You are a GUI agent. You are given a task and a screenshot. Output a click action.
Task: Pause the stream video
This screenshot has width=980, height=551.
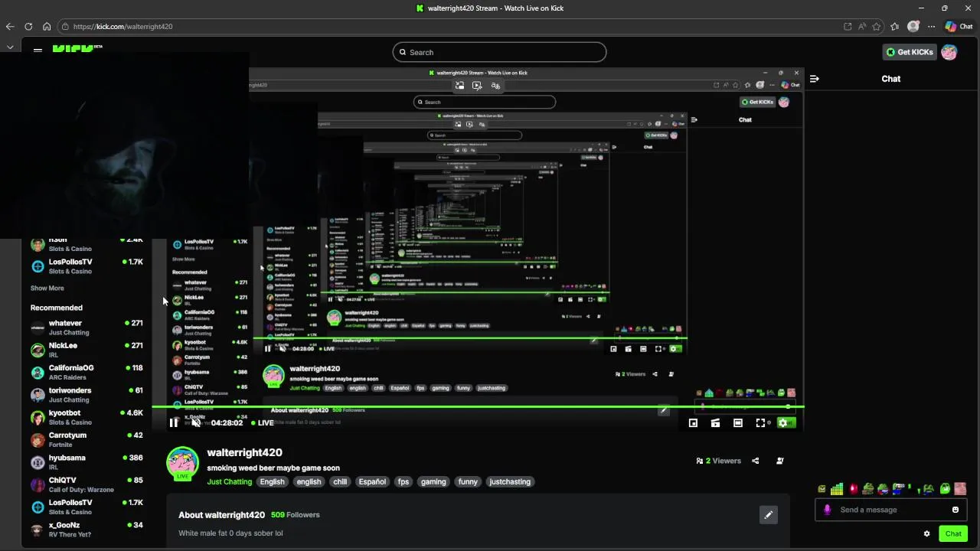click(174, 422)
